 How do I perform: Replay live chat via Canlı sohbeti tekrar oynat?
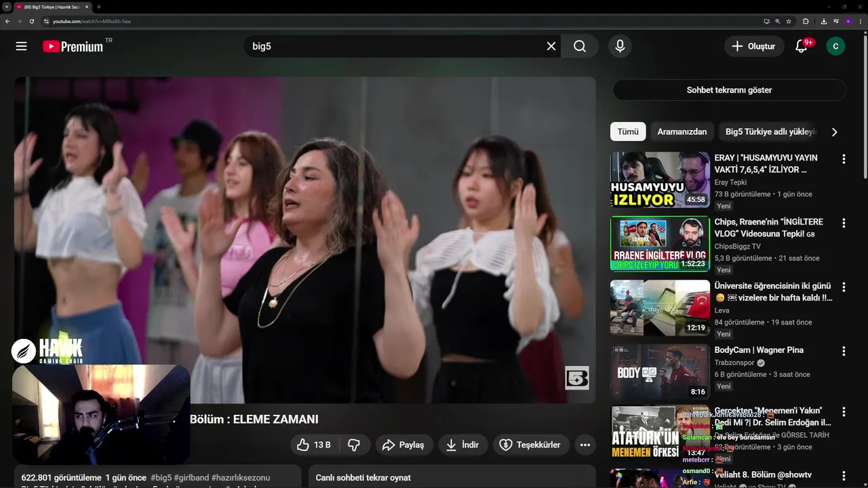pyautogui.click(x=363, y=478)
